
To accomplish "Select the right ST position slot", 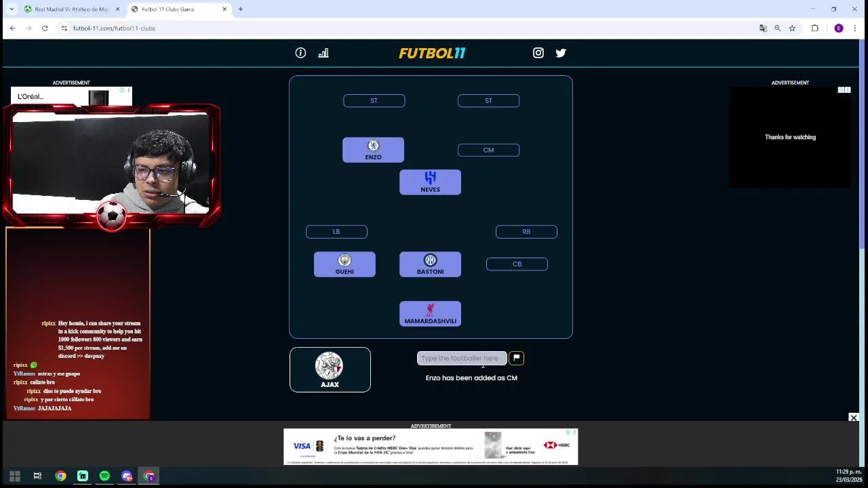I will (x=488, y=101).
